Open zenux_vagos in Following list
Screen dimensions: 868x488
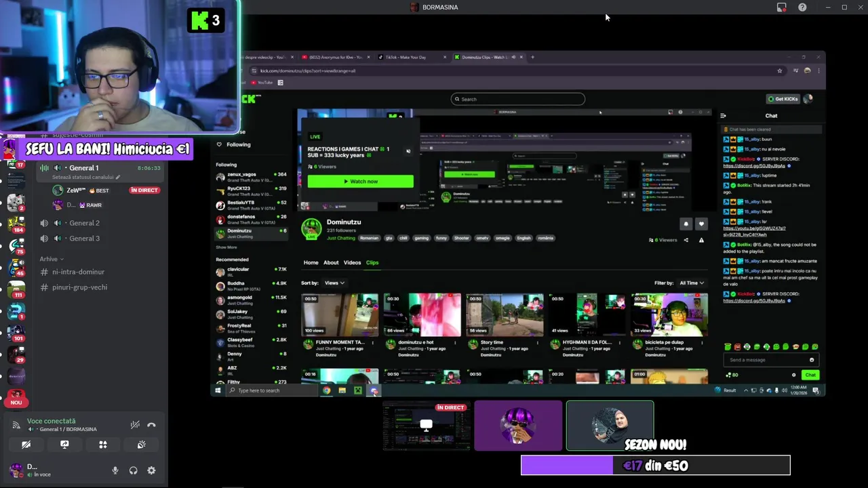click(251, 177)
